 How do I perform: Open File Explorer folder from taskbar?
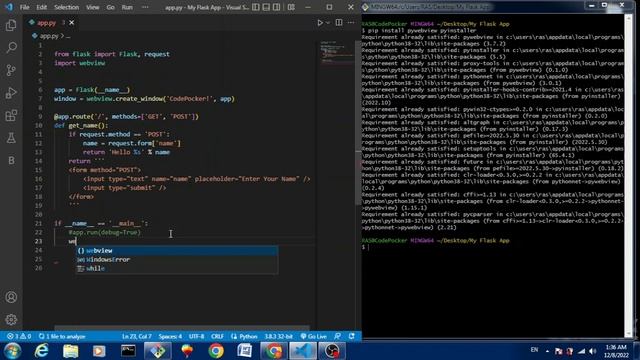pos(71,351)
